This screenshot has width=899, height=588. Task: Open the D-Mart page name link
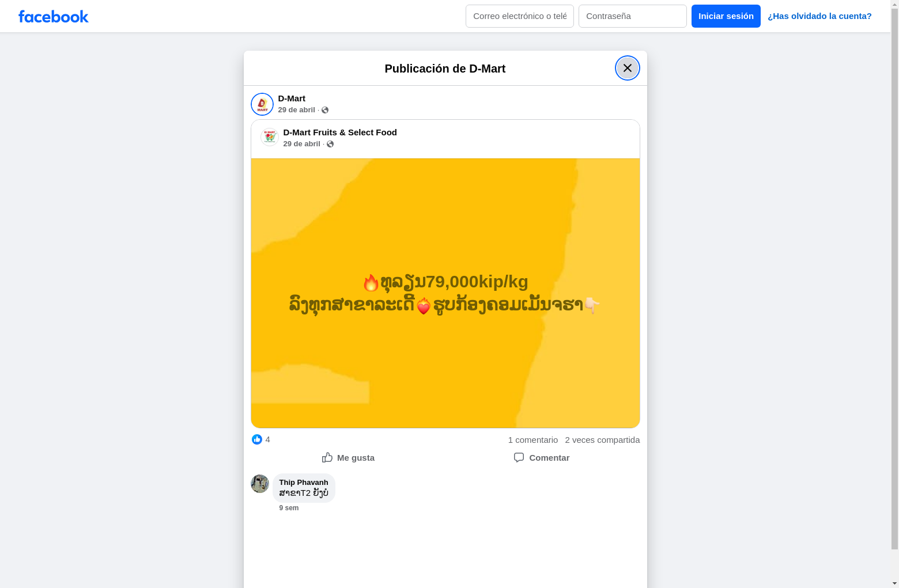(x=292, y=98)
